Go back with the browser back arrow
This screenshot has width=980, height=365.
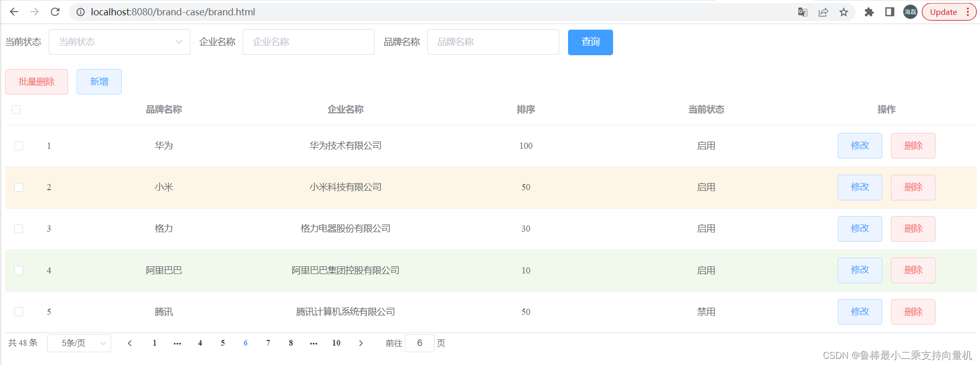(x=14, y=12)
